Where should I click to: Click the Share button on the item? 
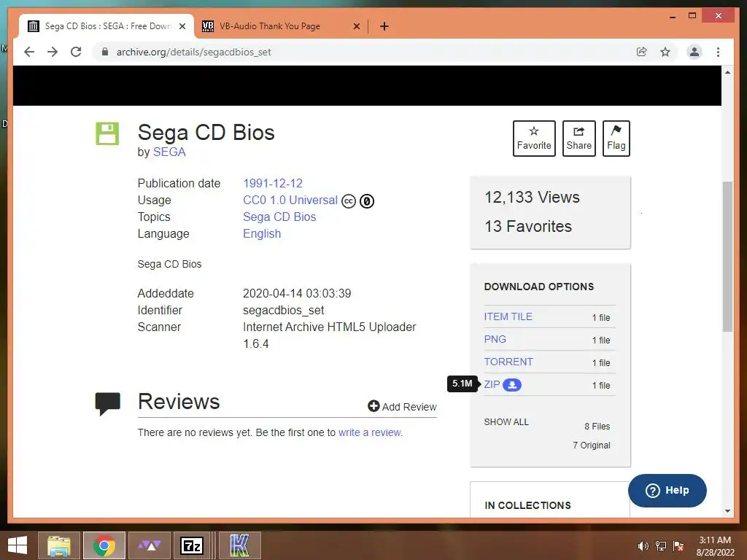(578, 138)
